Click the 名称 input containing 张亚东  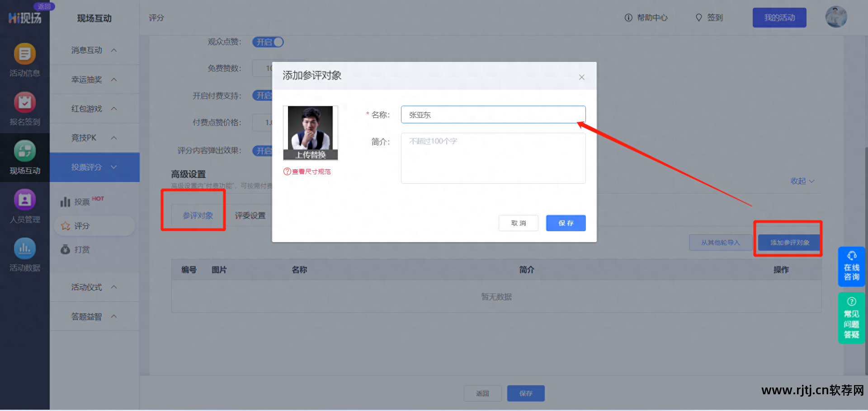click(493, 114)
